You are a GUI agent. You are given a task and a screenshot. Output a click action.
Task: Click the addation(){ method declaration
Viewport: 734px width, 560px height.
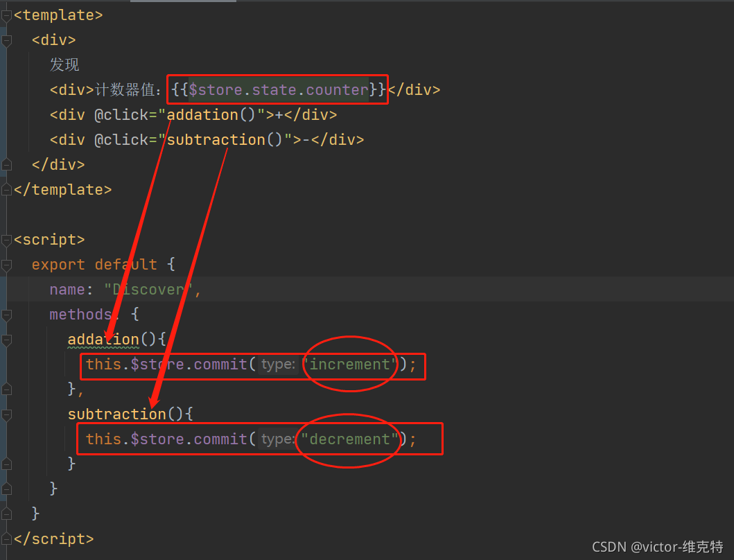[x=116, y=340]
